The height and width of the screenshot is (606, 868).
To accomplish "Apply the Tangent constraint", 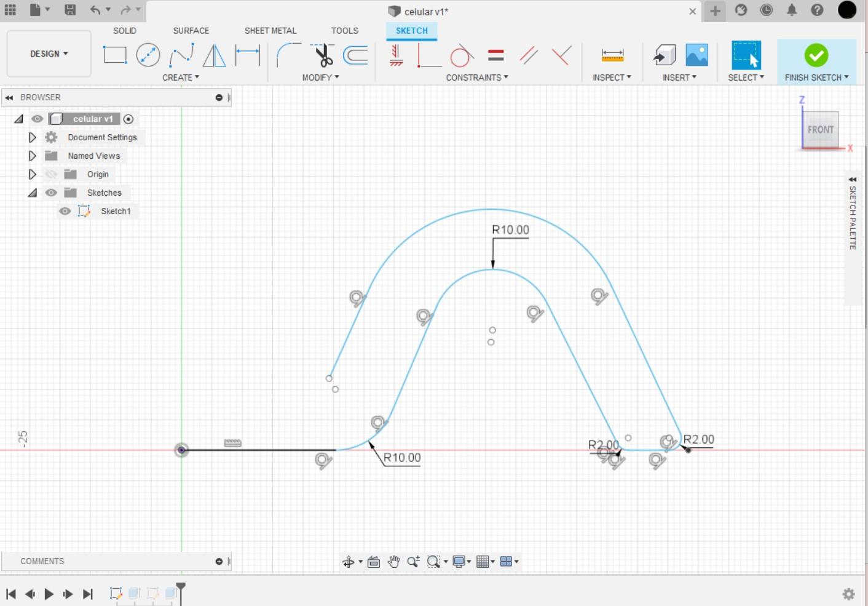I will coord(462,55).
